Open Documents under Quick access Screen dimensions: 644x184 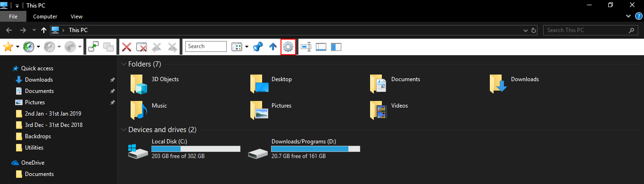[39, 91]
